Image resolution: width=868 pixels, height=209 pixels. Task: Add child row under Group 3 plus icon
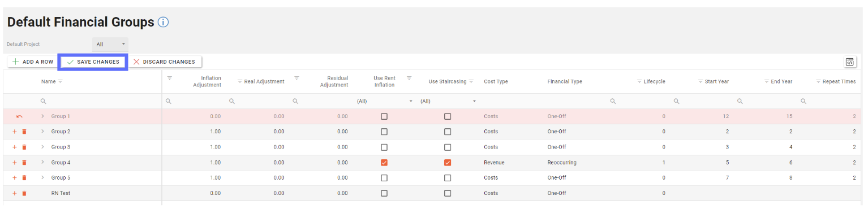point(15,147)
